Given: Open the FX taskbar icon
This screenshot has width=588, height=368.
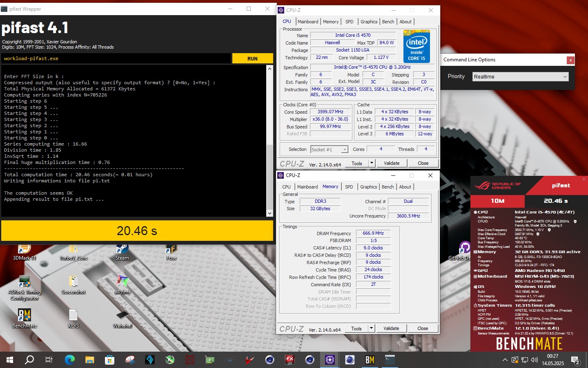Looking at the screenshot, I should coord(290,360).
